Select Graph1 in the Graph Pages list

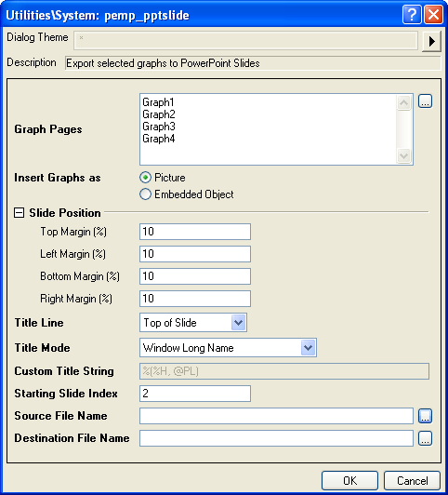pos(158,102)
